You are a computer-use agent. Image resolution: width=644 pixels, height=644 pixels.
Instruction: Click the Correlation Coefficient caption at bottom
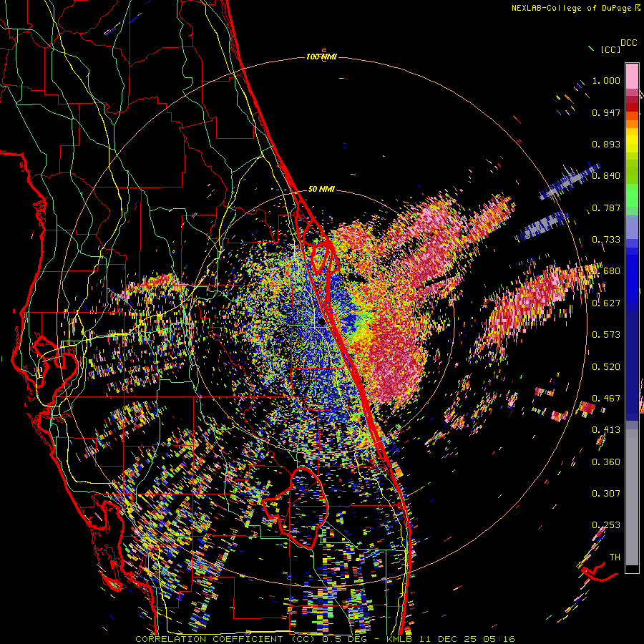tap(325, 639)
